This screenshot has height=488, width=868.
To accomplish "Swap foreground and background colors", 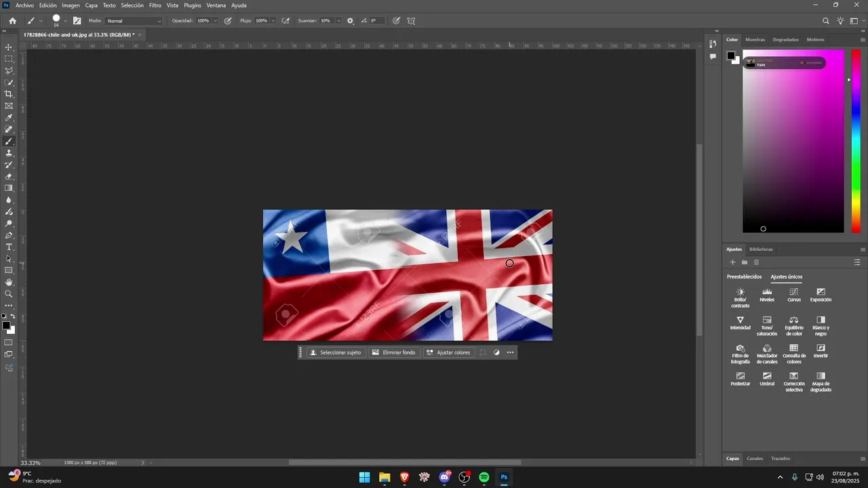I will click(x=12, y=317).
